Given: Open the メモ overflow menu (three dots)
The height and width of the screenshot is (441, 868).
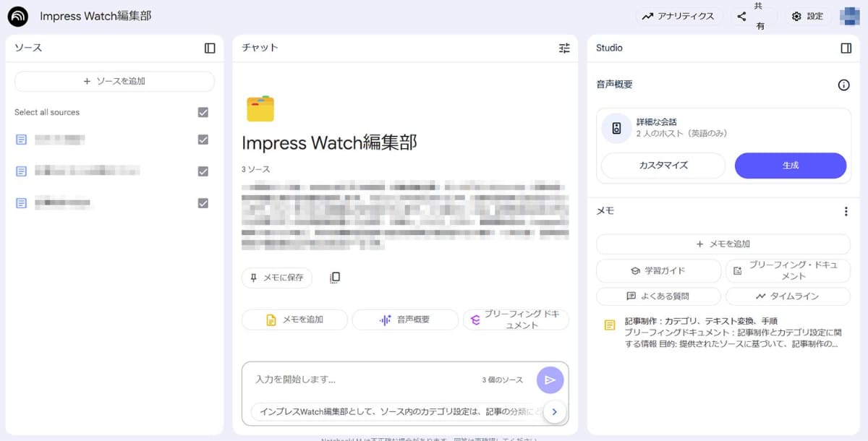Looking at the screenshot, I should (x=845, y=210).
